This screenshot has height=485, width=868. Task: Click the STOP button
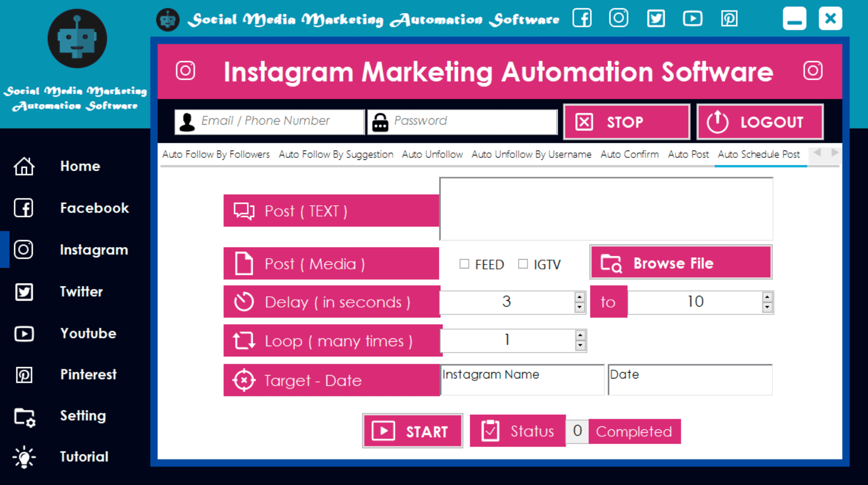[x=626, y=122]
